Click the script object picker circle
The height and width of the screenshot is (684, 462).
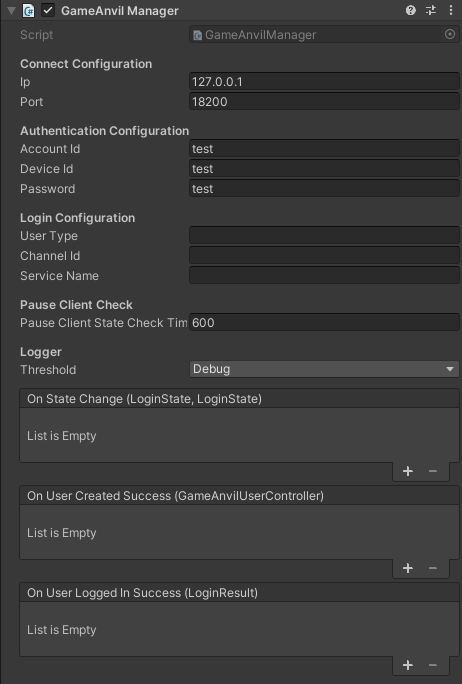click(x=450, y=34)
